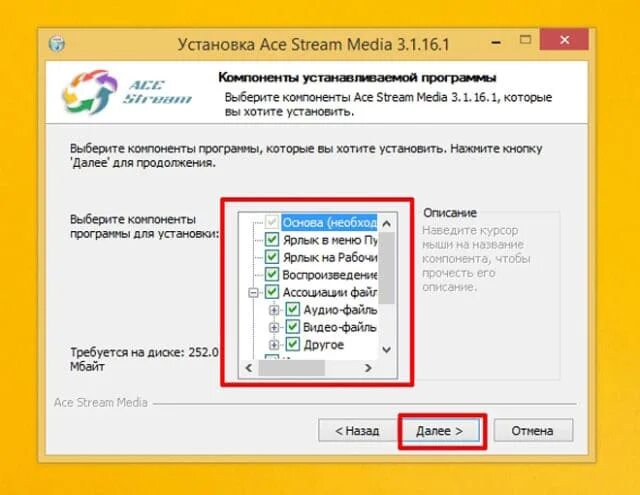
Task: Select the Основа component item
Action: click(329, 222)
